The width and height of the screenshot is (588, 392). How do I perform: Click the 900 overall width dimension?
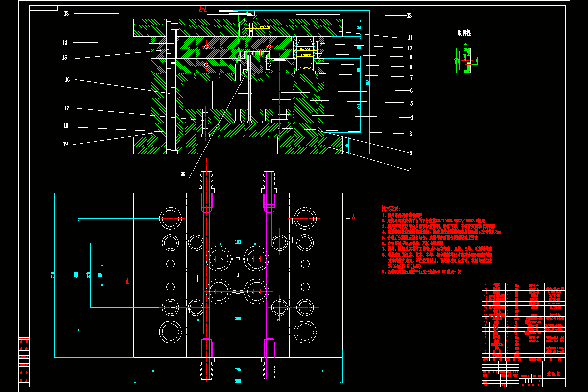click(238, 380)
